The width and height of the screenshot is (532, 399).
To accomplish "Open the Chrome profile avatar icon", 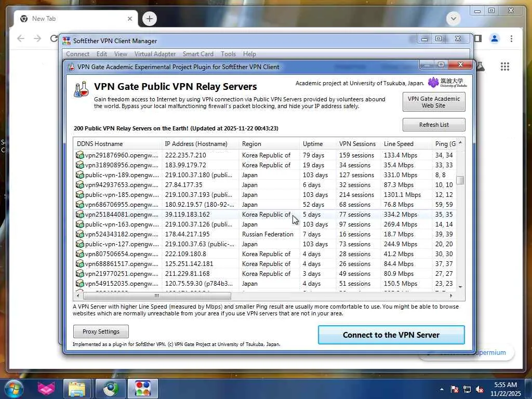I will click(x=495, y=38).
